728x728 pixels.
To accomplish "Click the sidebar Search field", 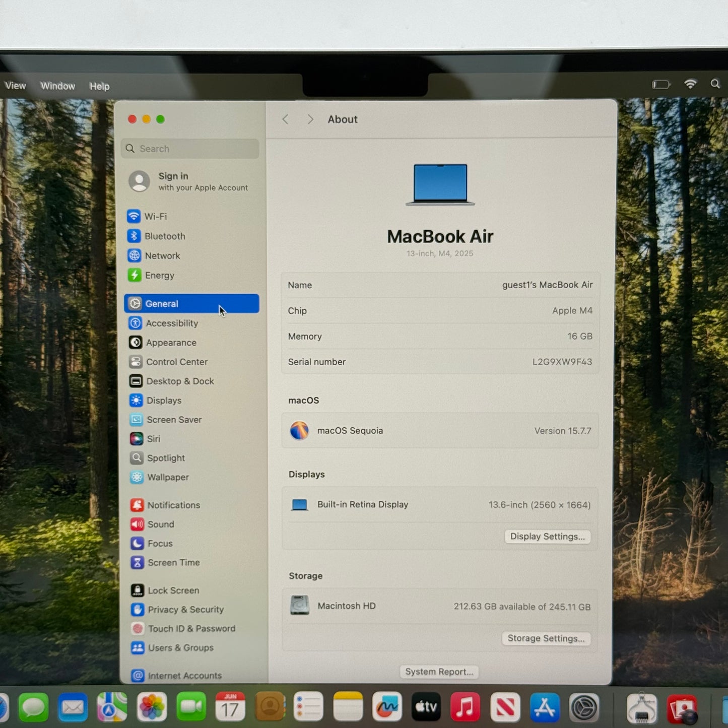I will 190,149.
